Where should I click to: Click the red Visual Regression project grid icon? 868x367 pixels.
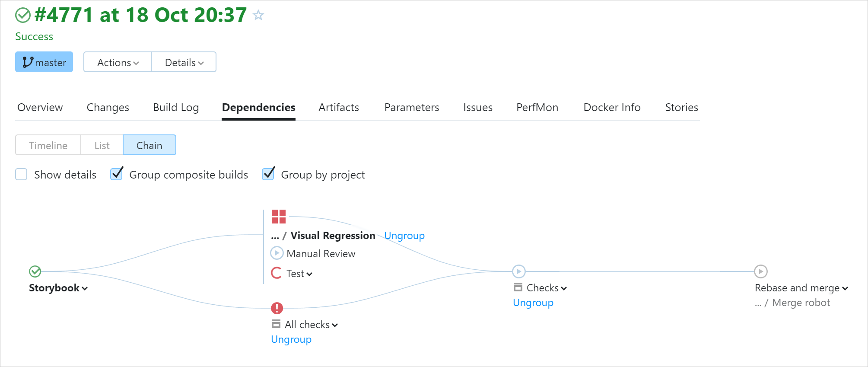coord(279,217)
